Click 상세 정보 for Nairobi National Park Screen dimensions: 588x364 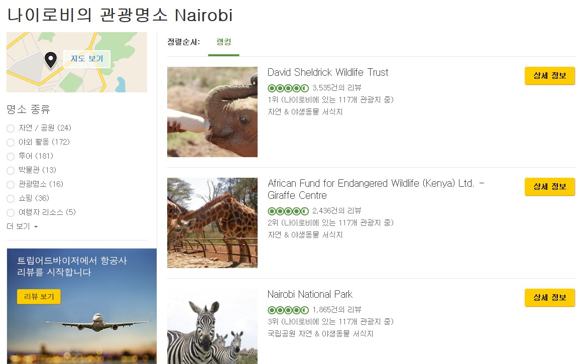(549, 297)
